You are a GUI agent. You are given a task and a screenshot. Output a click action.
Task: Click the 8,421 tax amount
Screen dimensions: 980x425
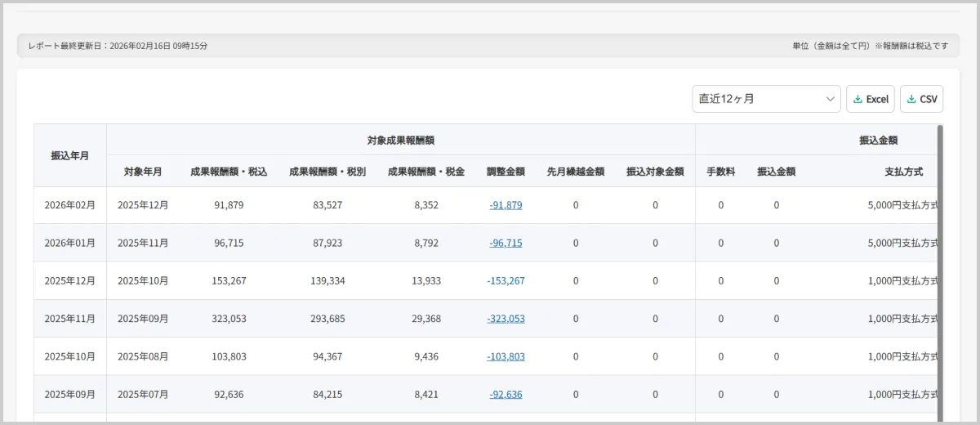click(426, 394)
